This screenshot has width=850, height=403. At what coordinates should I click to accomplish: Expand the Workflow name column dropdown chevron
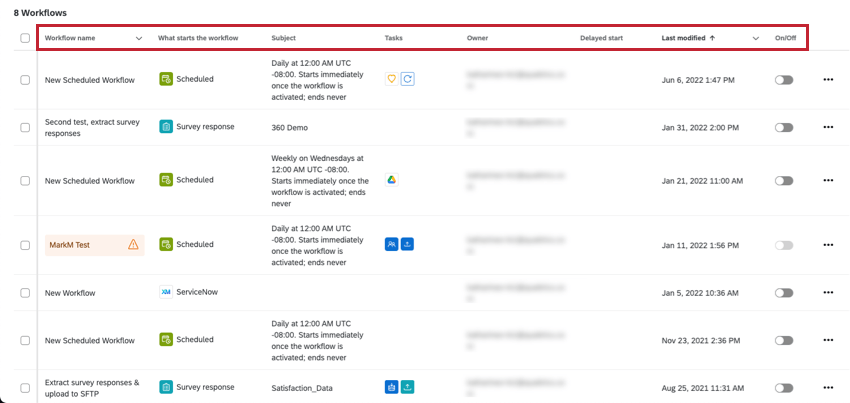pos(139,39)
